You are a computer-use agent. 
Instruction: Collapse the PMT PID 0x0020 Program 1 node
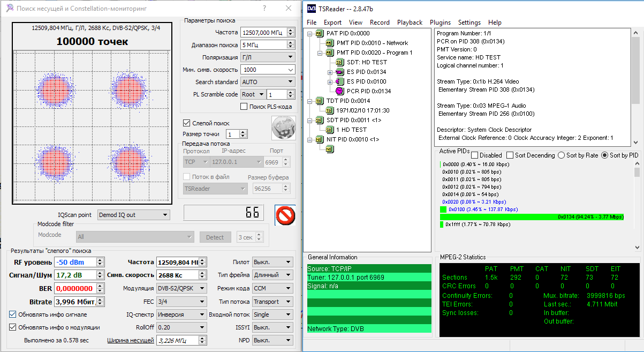[x=321, y=53]
